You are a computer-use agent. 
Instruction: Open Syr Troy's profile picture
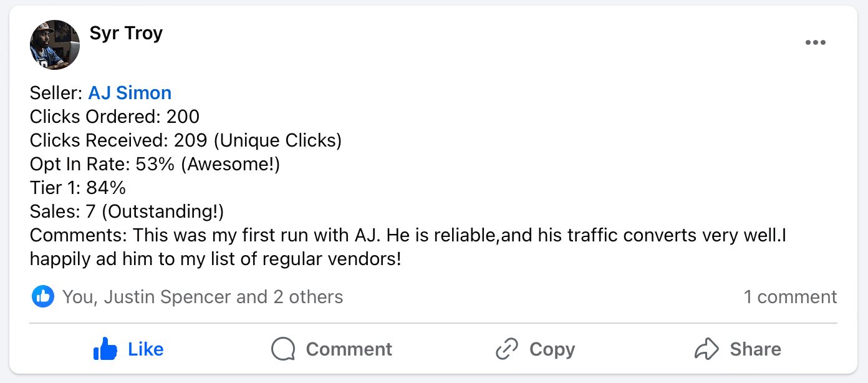[x=55, y=45]
